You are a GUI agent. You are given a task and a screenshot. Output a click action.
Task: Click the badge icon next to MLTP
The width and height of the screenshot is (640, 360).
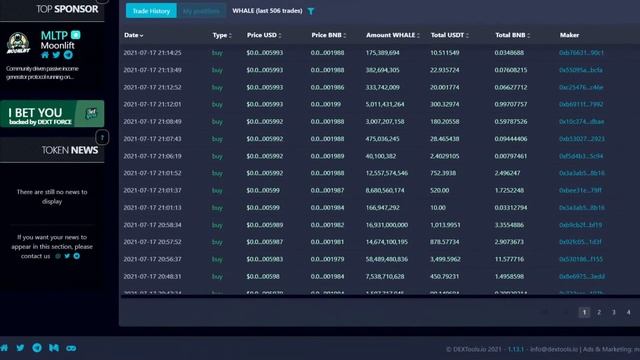76,35
